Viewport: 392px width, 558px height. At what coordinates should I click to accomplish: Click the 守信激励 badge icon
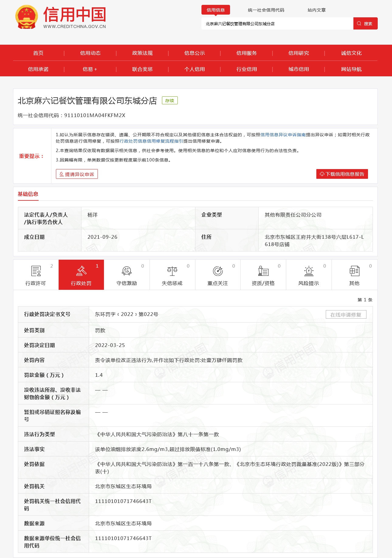tap(127, 271)
